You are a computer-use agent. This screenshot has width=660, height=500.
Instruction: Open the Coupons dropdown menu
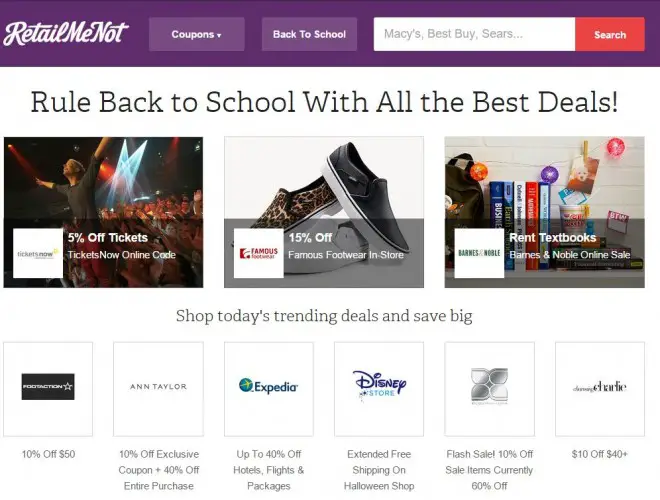point(197,34)
